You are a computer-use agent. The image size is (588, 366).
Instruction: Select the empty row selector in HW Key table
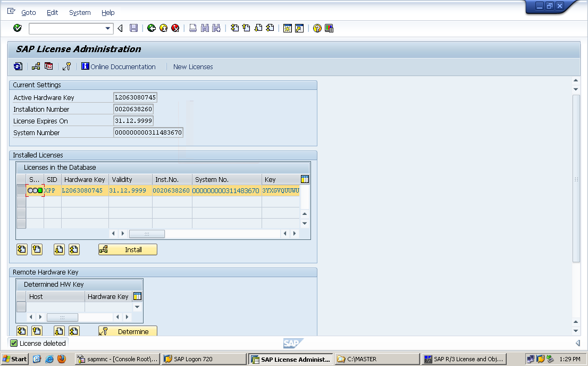point(21,307)
